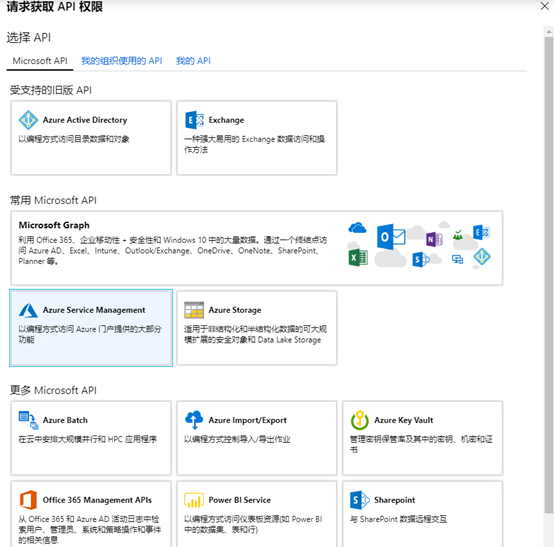554x547 pixels.
Task: Click the 选择 API heading
Action: click(29, 37)
